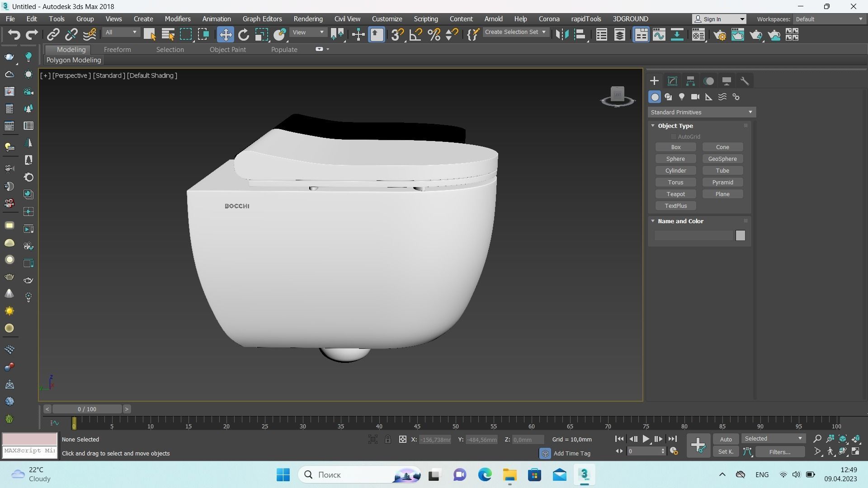This screenshot has width=868, height=488.
Task: Select Cameras category in Create panel
Action: pos(695,97)
